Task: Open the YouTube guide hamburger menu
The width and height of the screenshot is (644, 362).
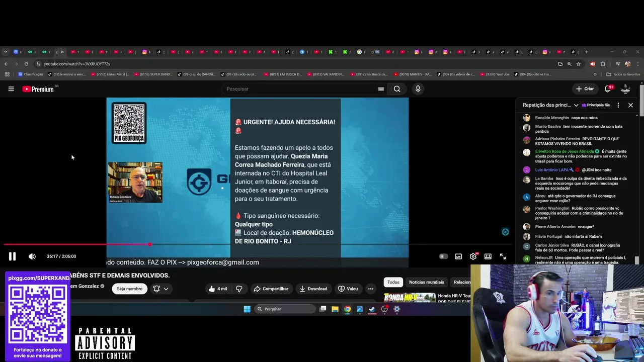Action: 11,89
